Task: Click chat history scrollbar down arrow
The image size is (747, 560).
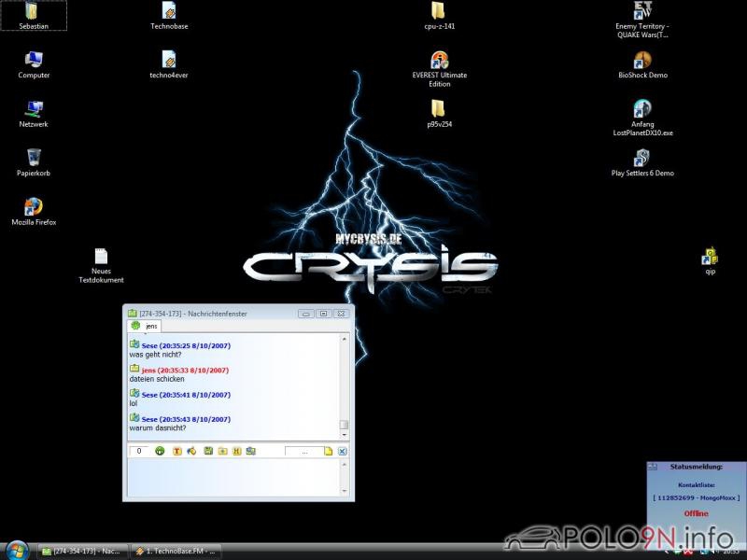Action: [x=344, y=435]
